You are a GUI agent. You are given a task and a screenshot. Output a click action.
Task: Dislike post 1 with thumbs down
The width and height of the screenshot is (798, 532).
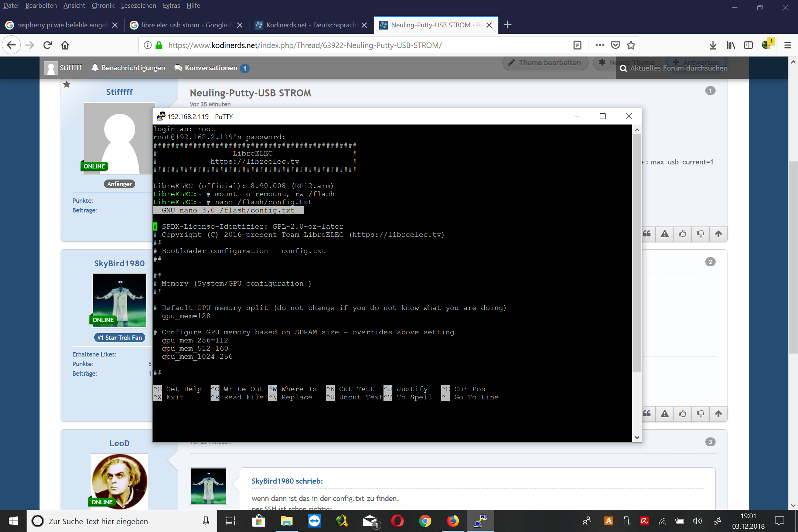coord(700,233)
